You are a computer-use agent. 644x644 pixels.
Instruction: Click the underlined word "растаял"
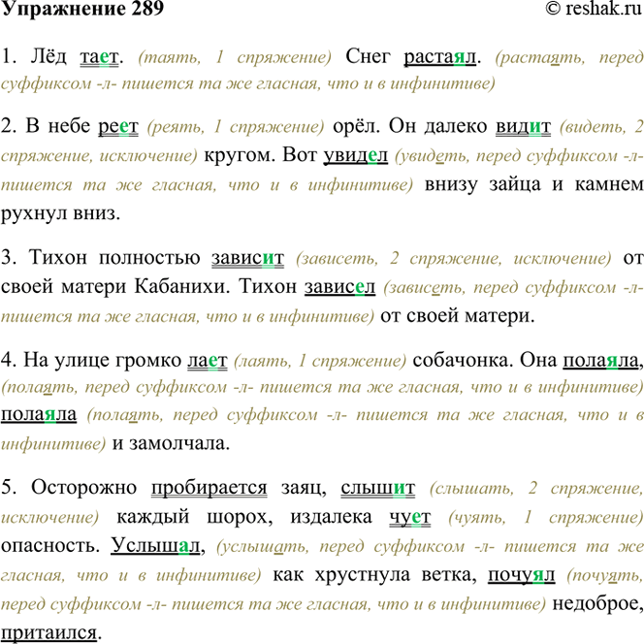click(x=441, y=57)
